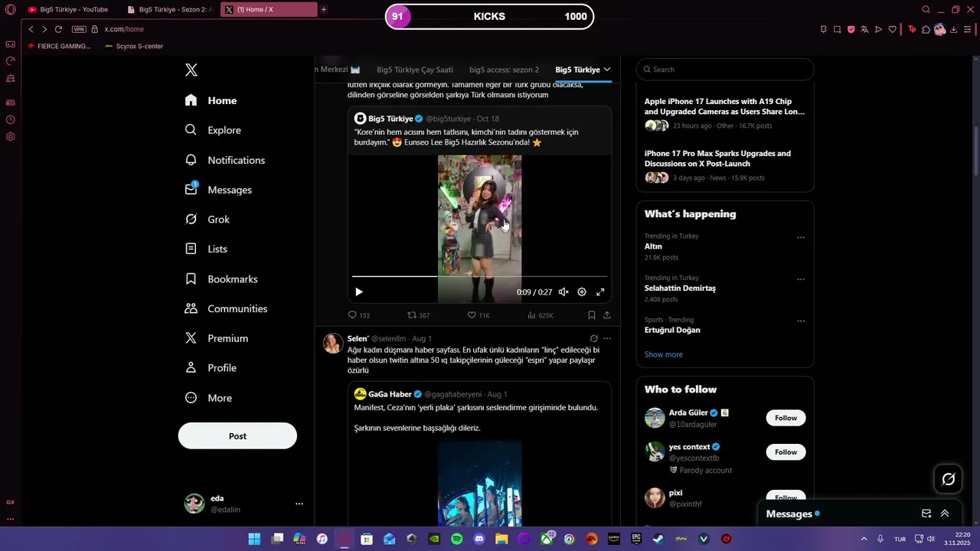Image resolution: width=980 pixels, height=551 pixels.
Task: Open new browser tab
Action: click(x=324, y=10)
